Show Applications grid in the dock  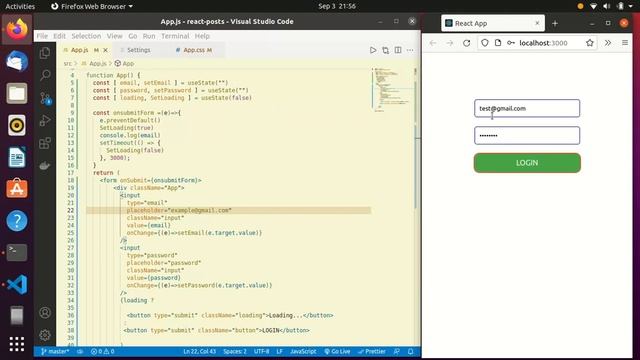17,344
